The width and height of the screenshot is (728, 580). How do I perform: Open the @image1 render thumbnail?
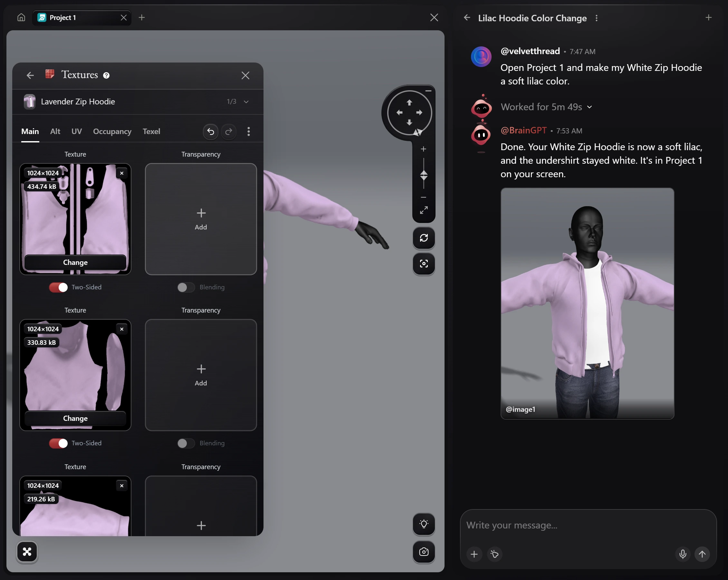point(587,303)
